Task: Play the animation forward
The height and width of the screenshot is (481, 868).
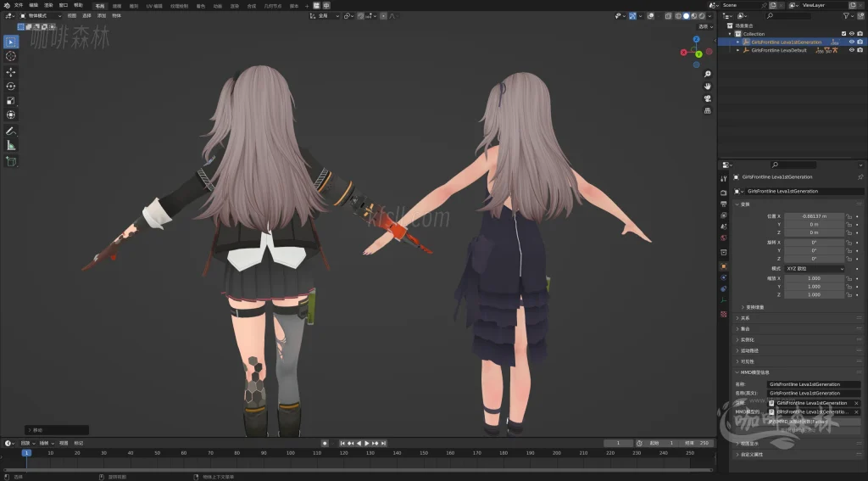Action: [367, 444]
